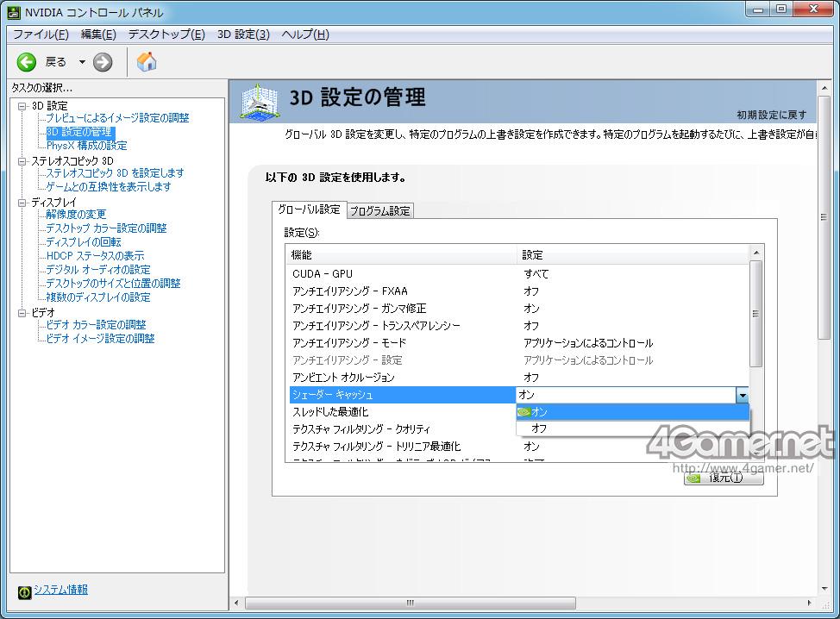Screen dimensions: 840x619
Task: Open the デスクトップ menu
Action: coord(166,34)
